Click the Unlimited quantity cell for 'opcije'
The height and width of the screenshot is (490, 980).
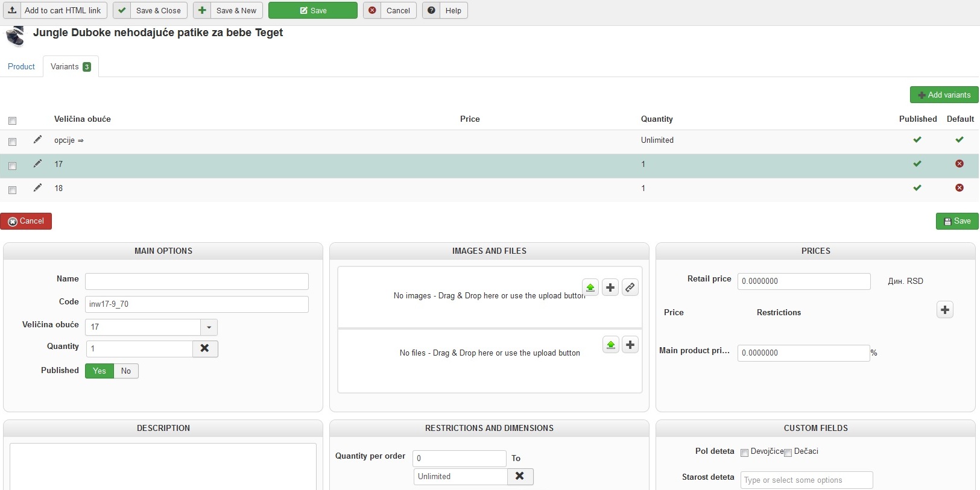click(x=657, y=140)
